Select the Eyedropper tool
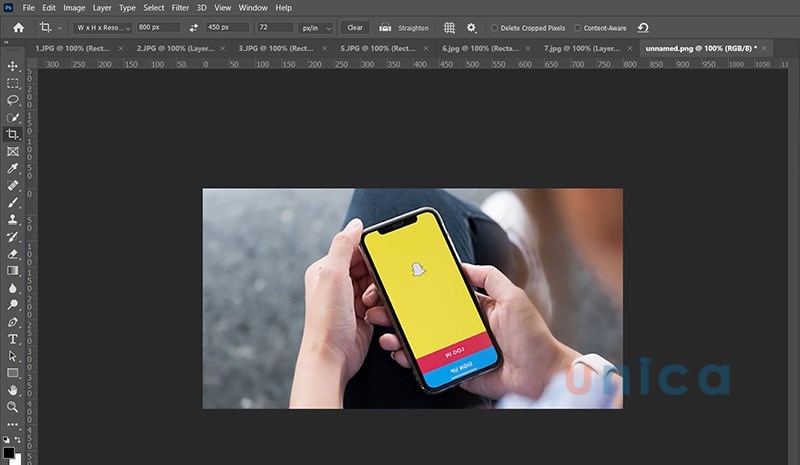This screenshot has height=465, width=800. [13, 168]
